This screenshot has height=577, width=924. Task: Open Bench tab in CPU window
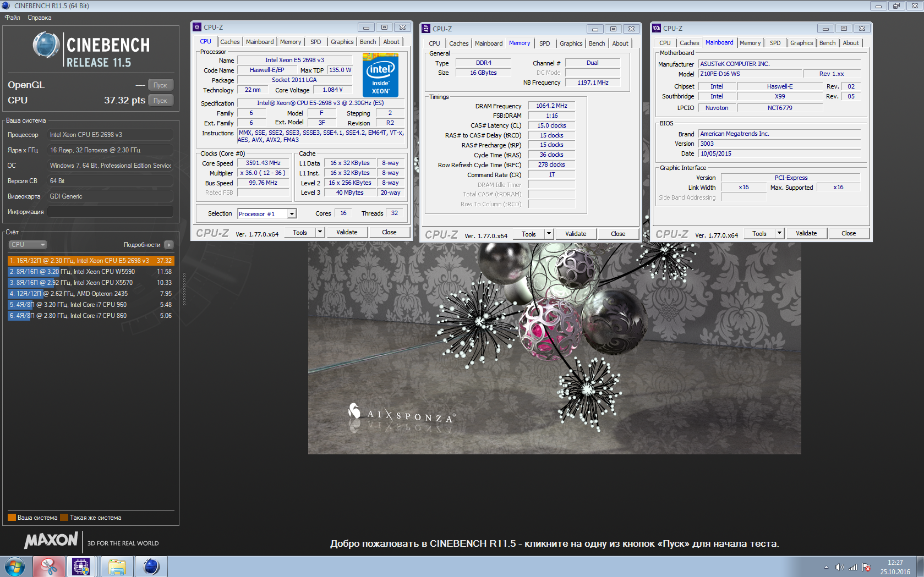coord(368,42)
